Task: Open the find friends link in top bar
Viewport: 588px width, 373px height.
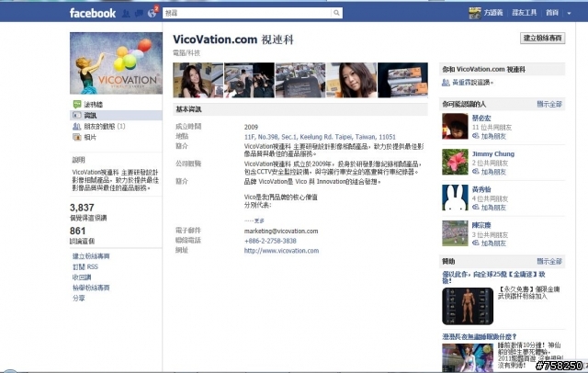Action: [x=525, y=13]
